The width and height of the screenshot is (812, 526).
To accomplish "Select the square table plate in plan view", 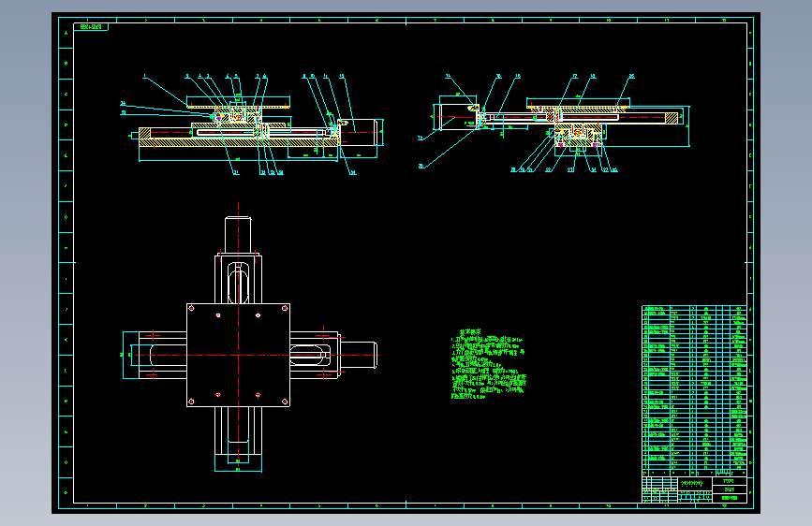I will (238, 355).
